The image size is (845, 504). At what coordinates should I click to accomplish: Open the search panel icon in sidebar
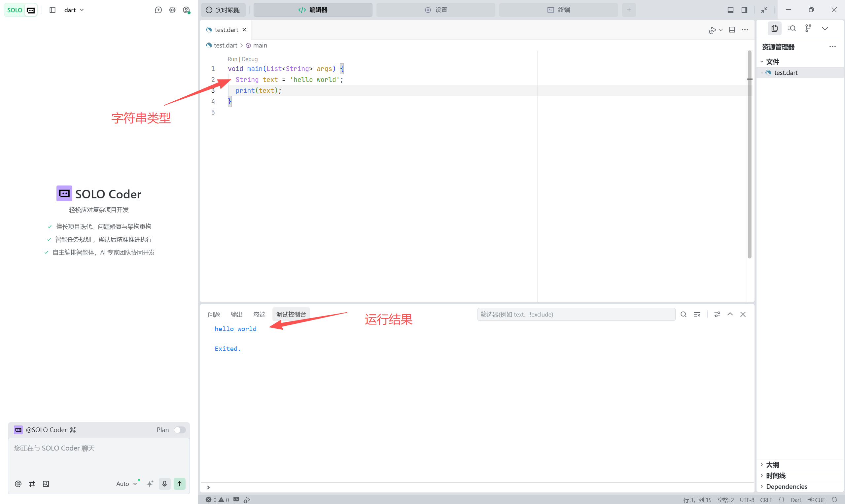(791, 28)
